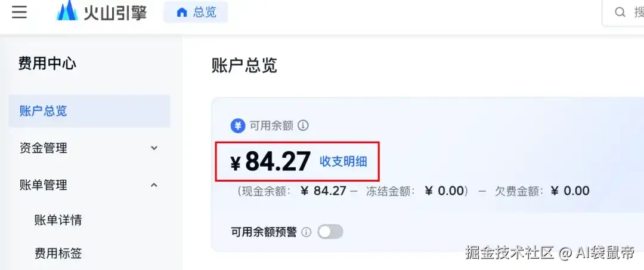Viewport: 644px width, 270px height.
Task: Click the Volcano Engine logo
Action: [x=67, y=11]
